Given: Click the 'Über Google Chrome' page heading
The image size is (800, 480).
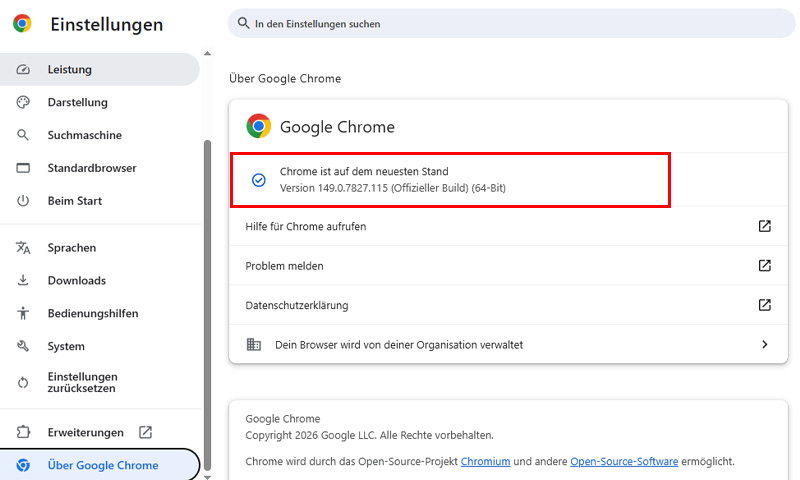Looking at the screenshot, I should [285, 79].
